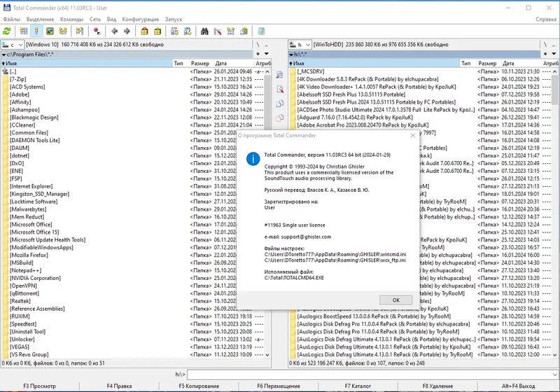Click the View icon in the middle vertical bar
Screen dimensions: 560x392
pos(279,75)
